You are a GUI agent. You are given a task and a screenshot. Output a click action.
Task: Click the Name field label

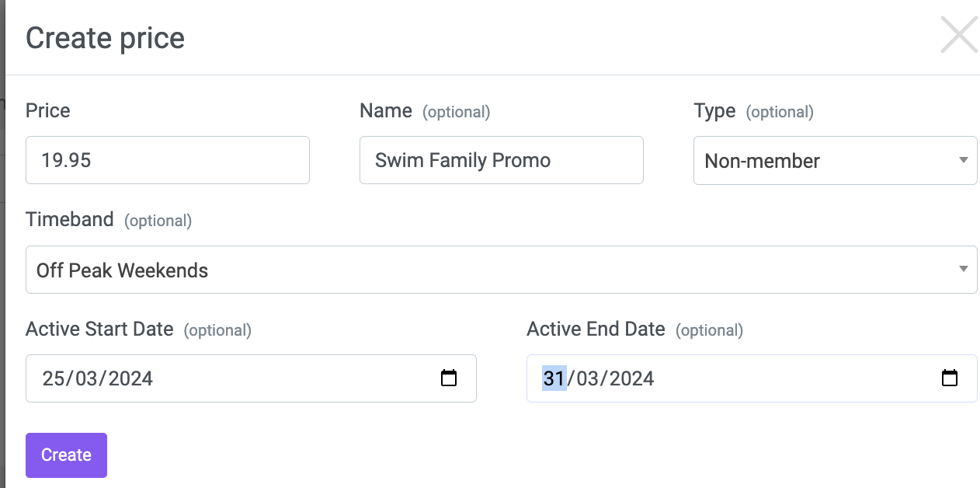pyautogui.click(x=386, y=110)
